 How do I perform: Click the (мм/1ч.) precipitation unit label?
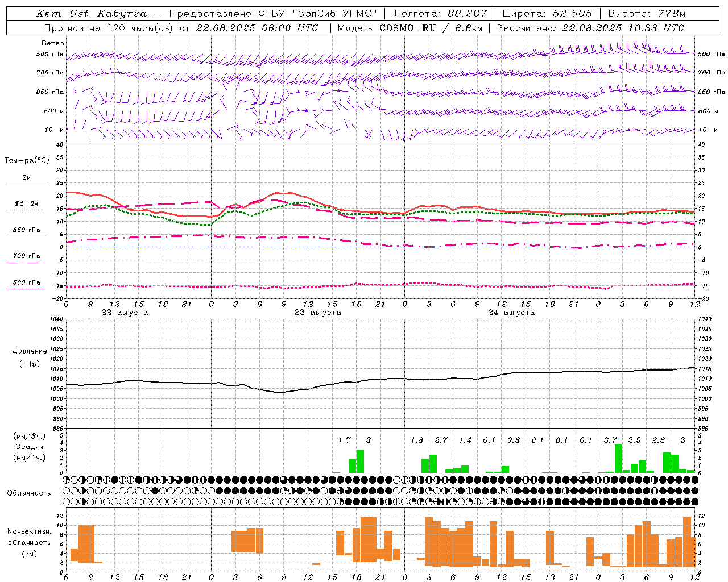pos(29,458)
